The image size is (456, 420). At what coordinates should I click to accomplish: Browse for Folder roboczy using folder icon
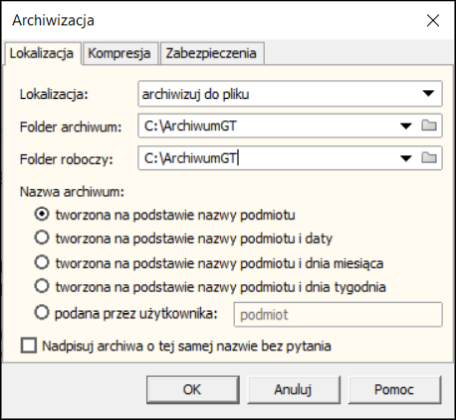coord(429,158)
